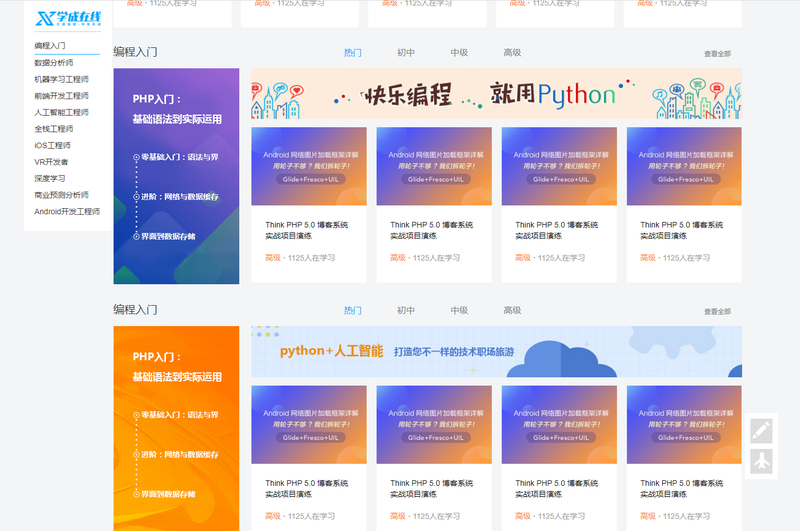Click 零基础入门：语法与界 in the purple panel

tap(180, 157)
